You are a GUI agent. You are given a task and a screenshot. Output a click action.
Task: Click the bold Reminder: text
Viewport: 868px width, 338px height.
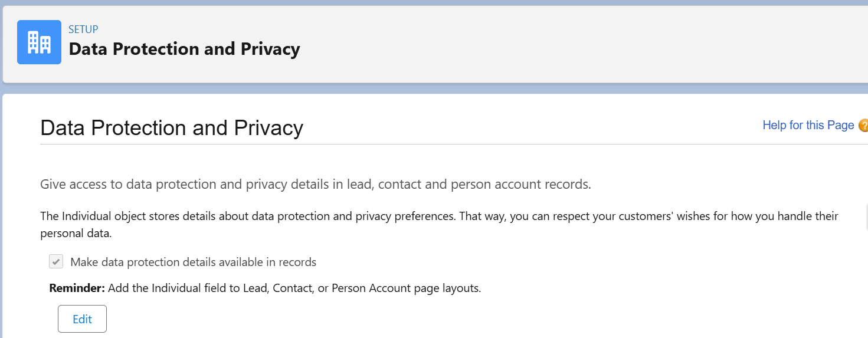point(77,288)
